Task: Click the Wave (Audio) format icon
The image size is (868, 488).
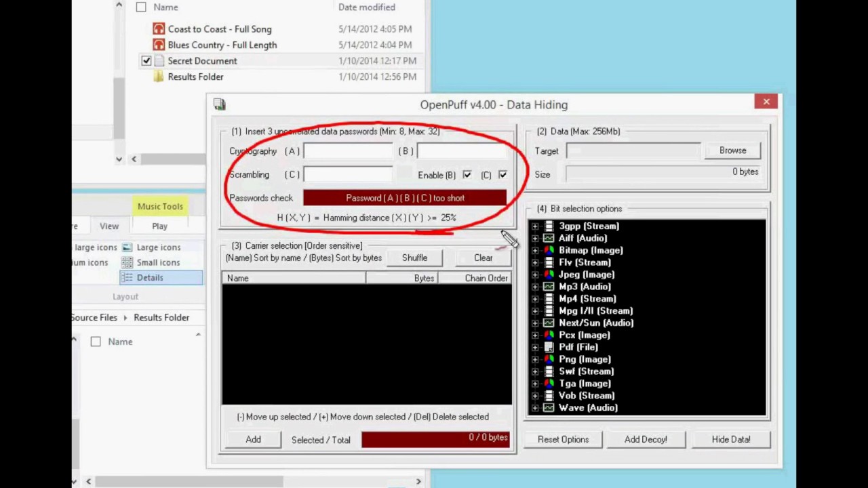Action: [x=549, y=408]
